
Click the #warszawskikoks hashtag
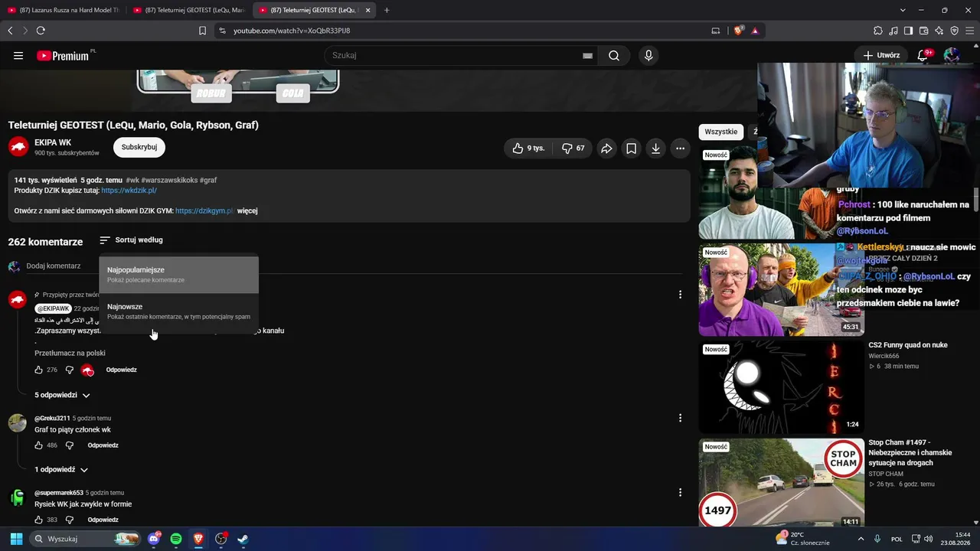[169, 181]
